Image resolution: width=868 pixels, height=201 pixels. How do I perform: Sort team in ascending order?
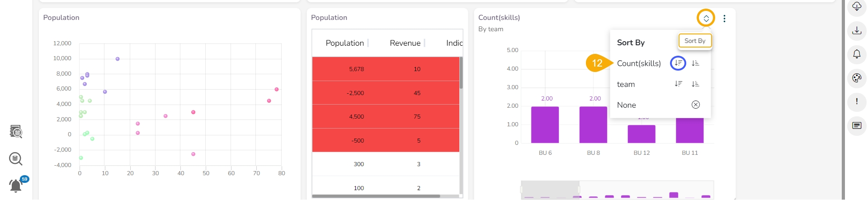(x=695, y=84)
